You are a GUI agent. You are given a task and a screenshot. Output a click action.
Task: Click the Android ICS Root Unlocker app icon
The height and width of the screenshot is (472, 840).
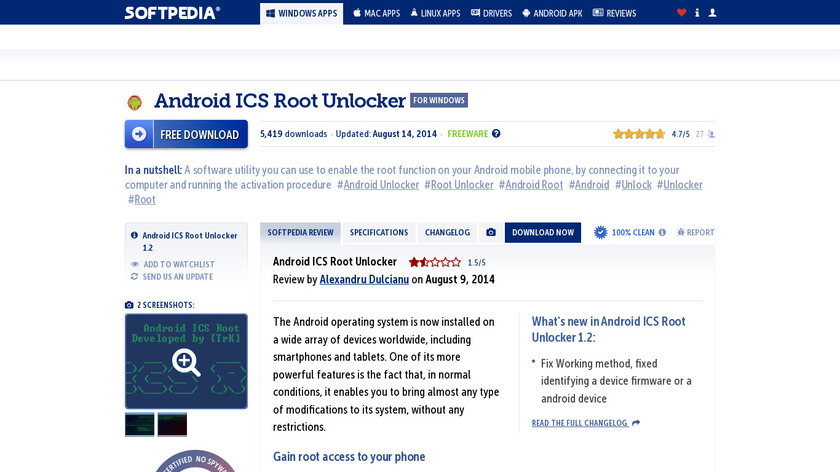click(x=134, y=102)
